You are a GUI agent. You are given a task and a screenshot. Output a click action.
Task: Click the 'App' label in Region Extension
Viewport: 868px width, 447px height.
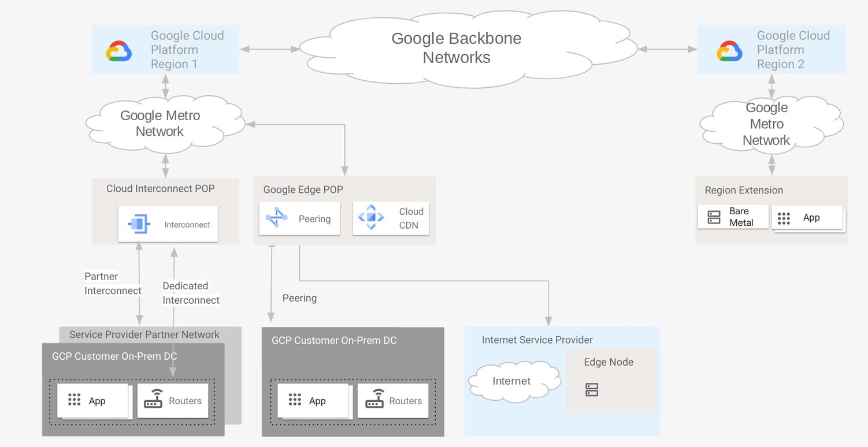[811, 218]
